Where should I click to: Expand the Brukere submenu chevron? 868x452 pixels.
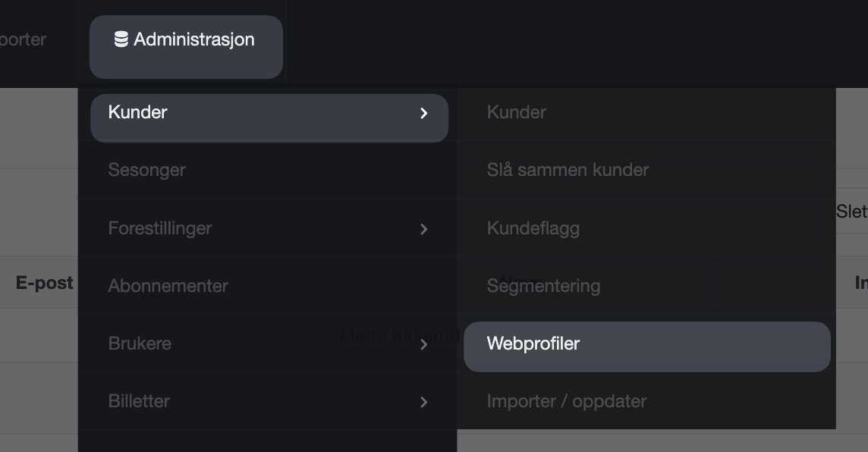(x=424, y=344)
